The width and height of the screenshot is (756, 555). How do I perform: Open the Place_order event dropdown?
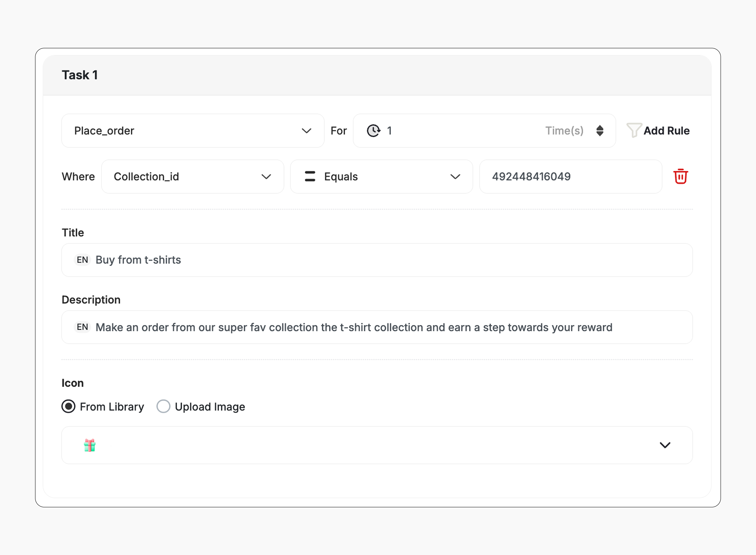[x=193, y=131]
